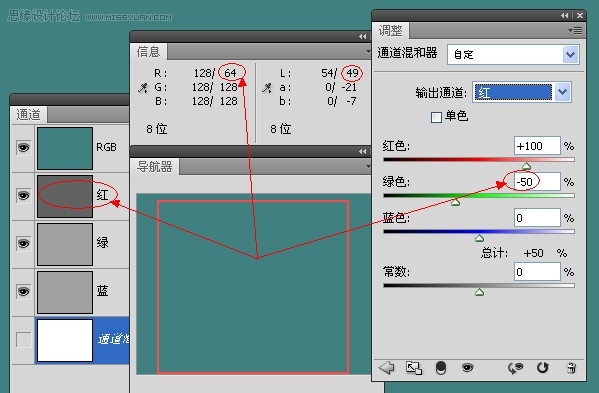Click eyedropper icon beside Lab readout
Viewport: 599px width, 393px height.
pos(267,88)
